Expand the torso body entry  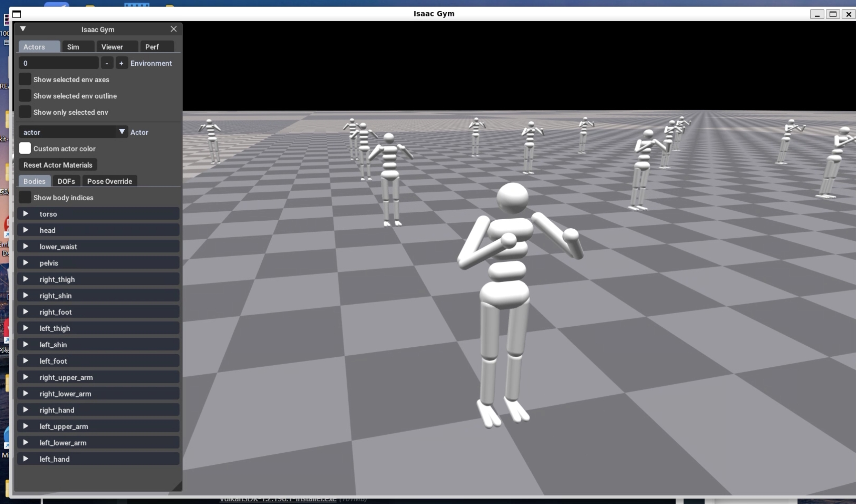coord(26,214)
